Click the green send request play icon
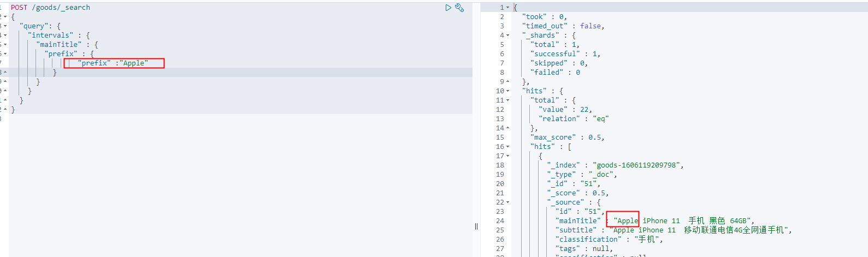The height and width of the screenshot is (257, 868). tap(448, 8)
